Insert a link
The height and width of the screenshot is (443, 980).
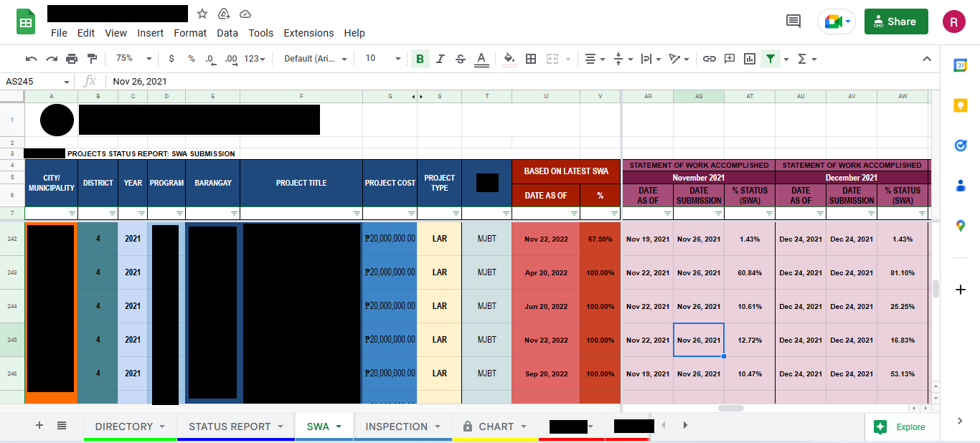[x=710, y=59]
